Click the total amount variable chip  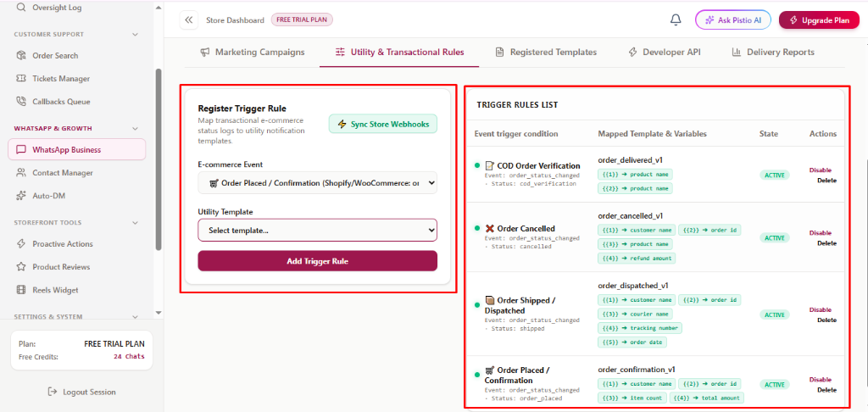(707, 398)
